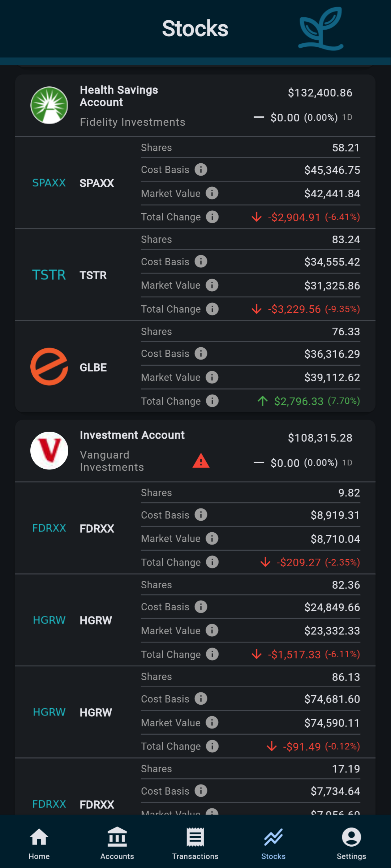Tap the SPAXX teal ticker logo
391x868 pixels.
[x=49, y=183]
